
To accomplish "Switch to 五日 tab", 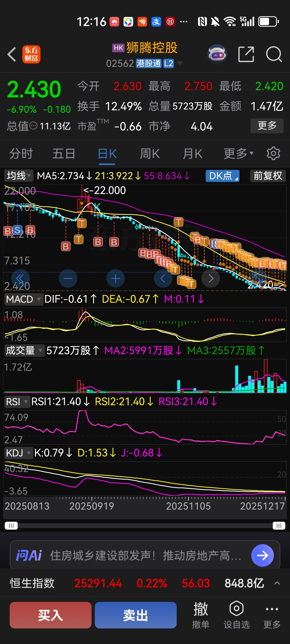I will 64,153.
